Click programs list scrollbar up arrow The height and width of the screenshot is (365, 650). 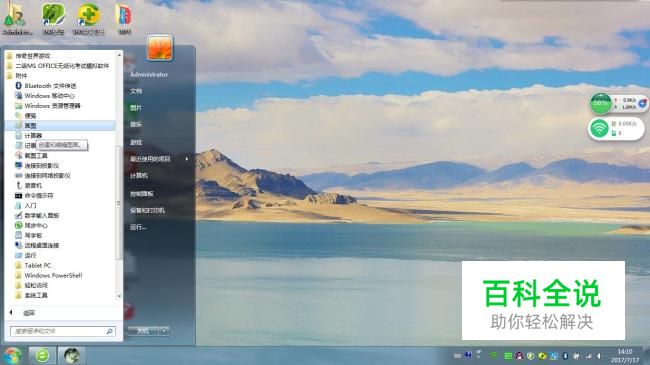click(x=119, y=55)
